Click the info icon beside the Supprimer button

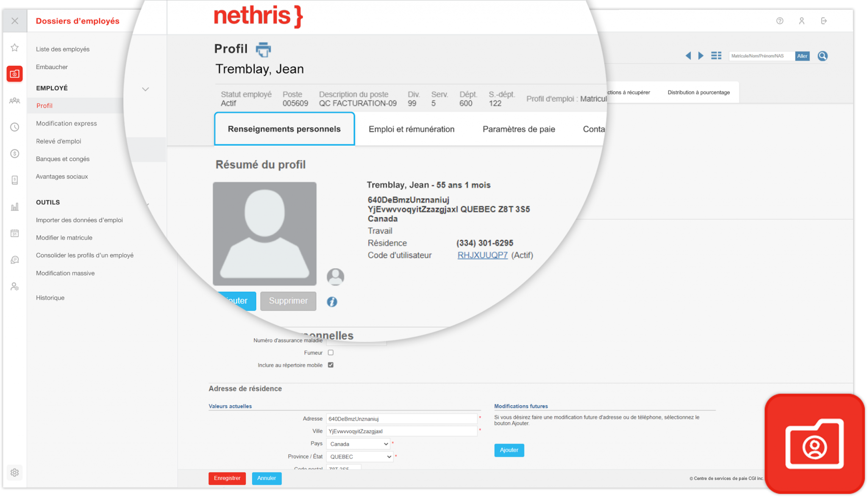[332, 302]
